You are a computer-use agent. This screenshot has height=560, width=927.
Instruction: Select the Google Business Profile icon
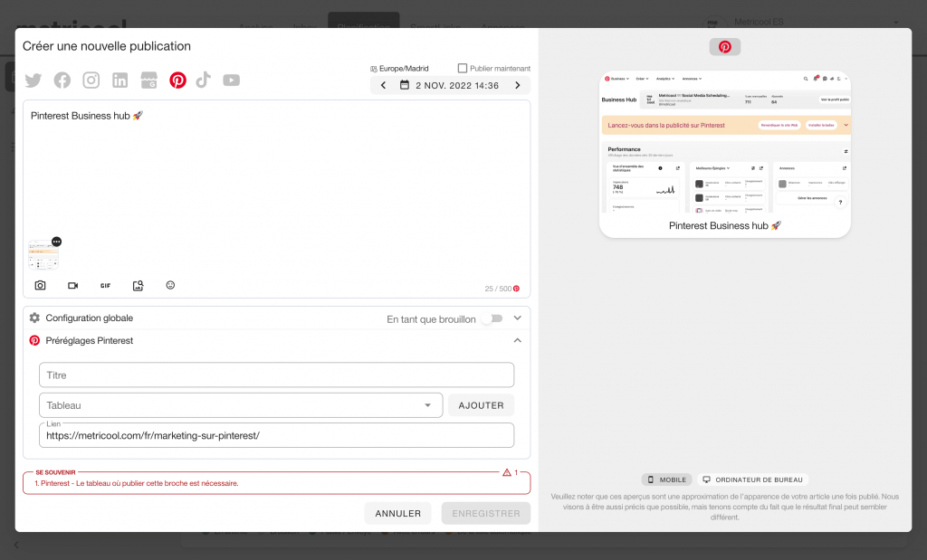tap(149, 80)
